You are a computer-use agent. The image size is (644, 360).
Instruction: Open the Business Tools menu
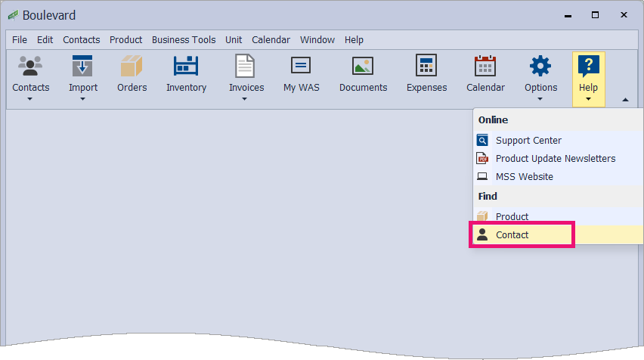[184, 40]
